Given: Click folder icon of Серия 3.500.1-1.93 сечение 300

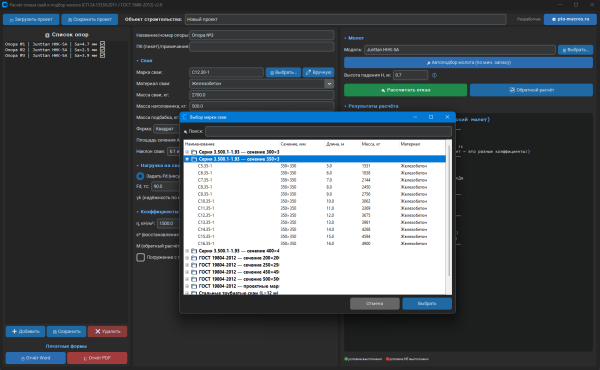Looking at the screenshot, I should 194,152.
